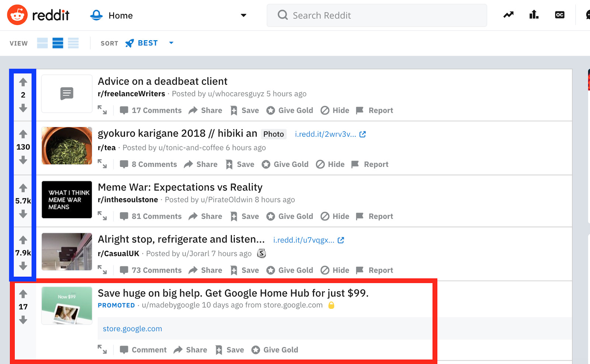
Task: Downvote the Google Home Hub promoted post
Action: click(23, 320)
